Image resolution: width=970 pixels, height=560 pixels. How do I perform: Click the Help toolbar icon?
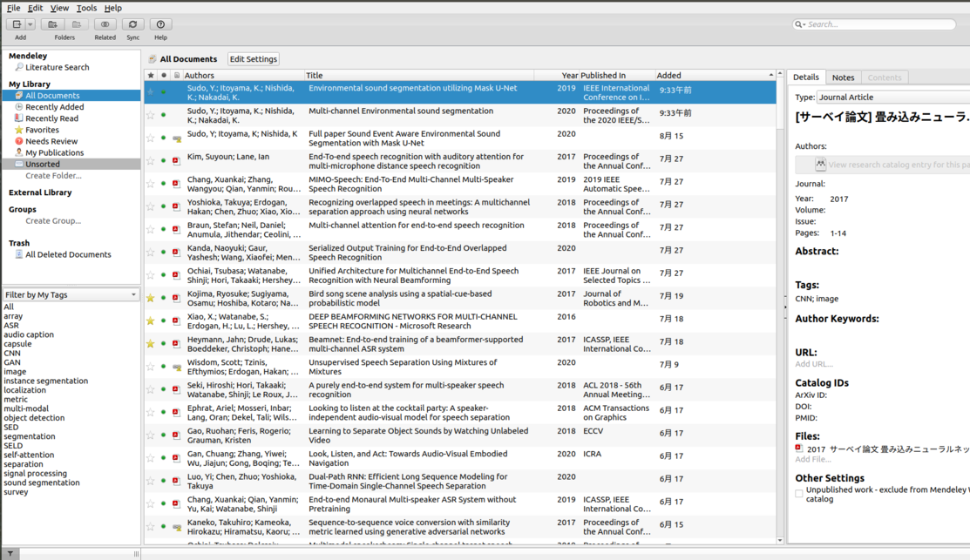click(161, 24)
